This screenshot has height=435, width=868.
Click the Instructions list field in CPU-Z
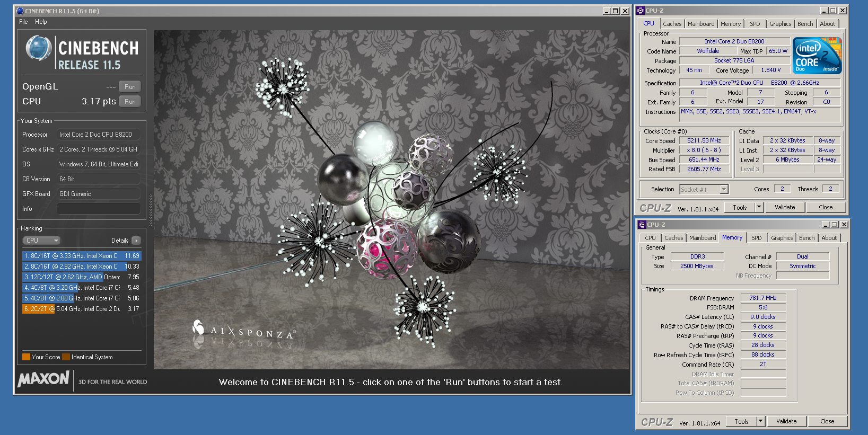(760, 114)
